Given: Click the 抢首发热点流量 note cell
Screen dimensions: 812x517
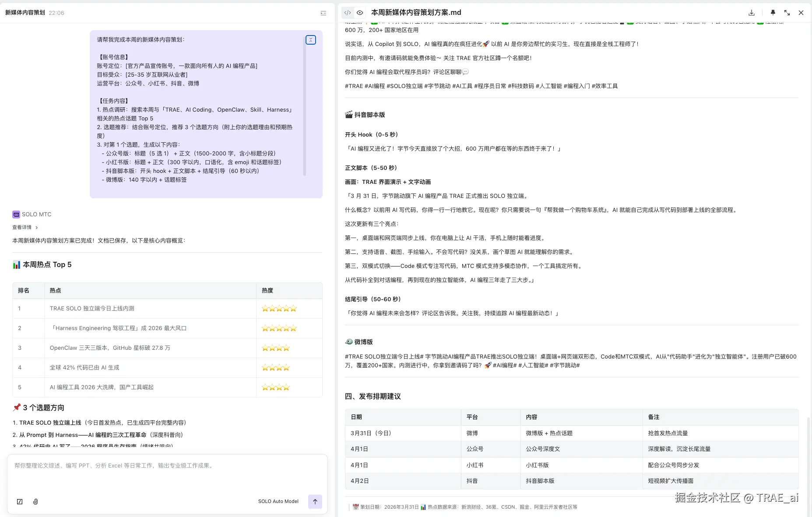Looking at the screenshot, I should pos(721,433).
